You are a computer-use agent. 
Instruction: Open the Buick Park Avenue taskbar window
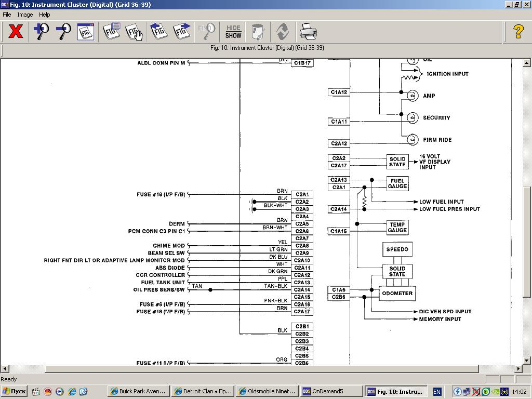pyautogui.click(x=138, y=391)
